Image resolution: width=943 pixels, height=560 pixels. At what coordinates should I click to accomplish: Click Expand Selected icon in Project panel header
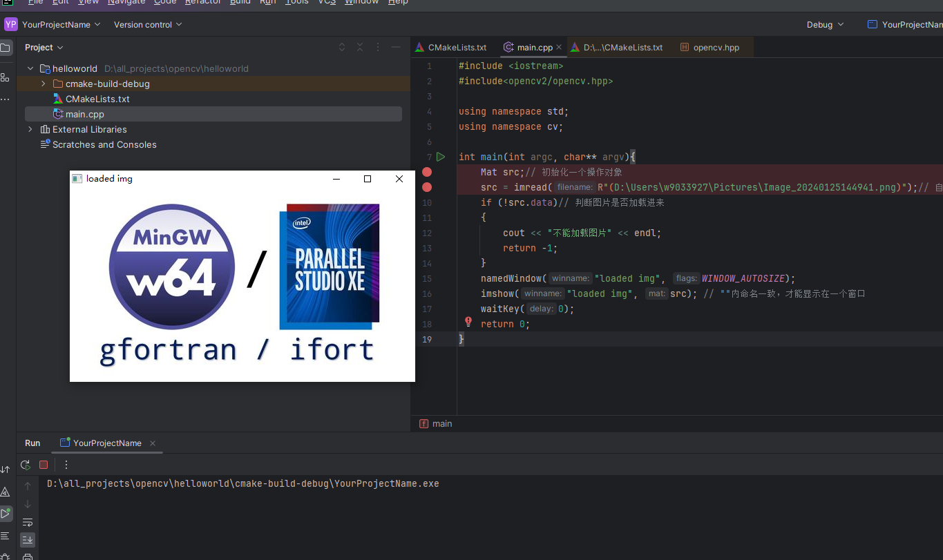coord(342,48)
